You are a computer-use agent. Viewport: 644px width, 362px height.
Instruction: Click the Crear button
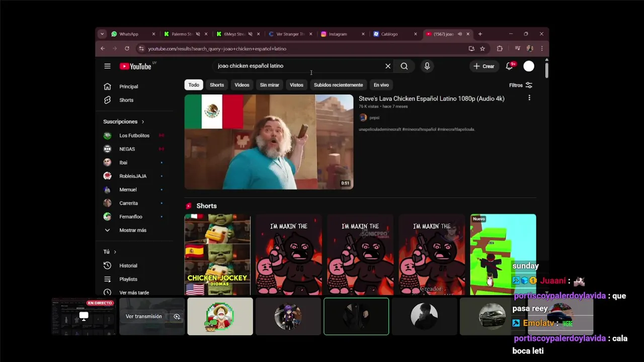pos(484,66)
